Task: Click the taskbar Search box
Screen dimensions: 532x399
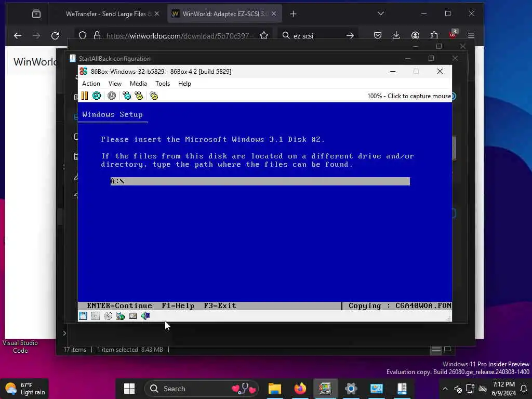Action: pos(202,389)
